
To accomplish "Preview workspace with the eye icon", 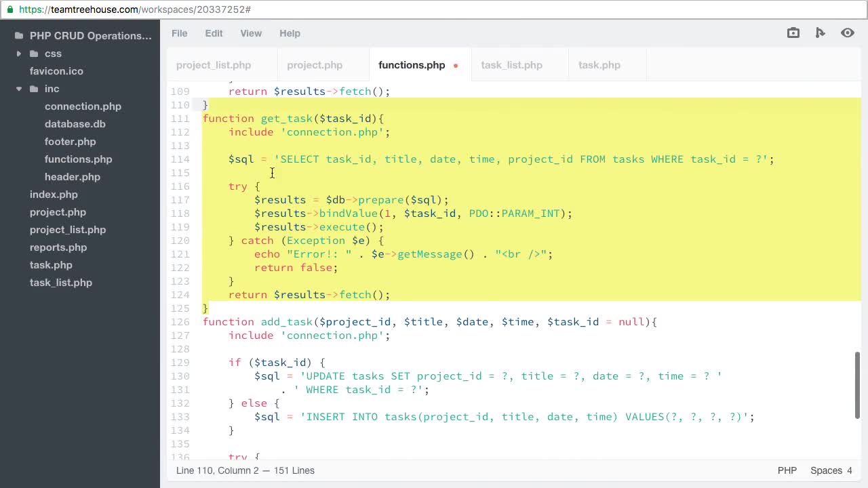I will 848,33.
